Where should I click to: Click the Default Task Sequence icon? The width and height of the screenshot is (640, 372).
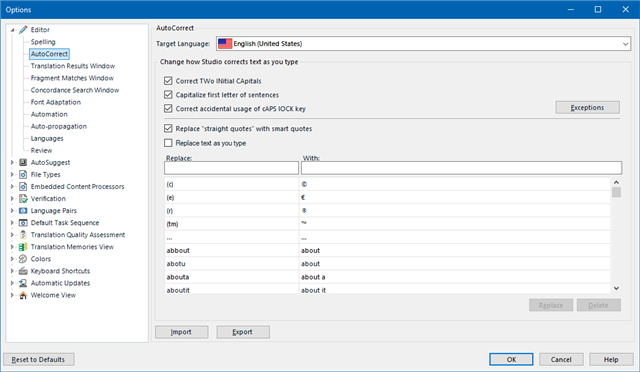23,223
